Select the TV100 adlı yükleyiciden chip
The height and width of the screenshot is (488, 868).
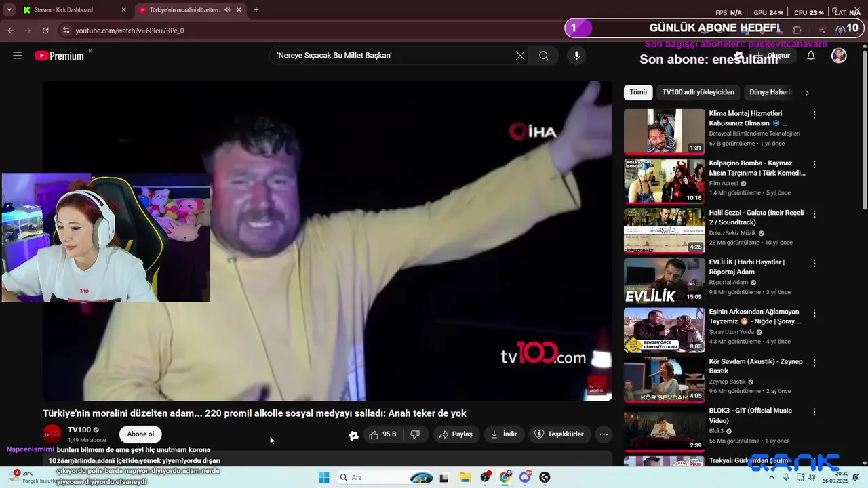[698, 92]
